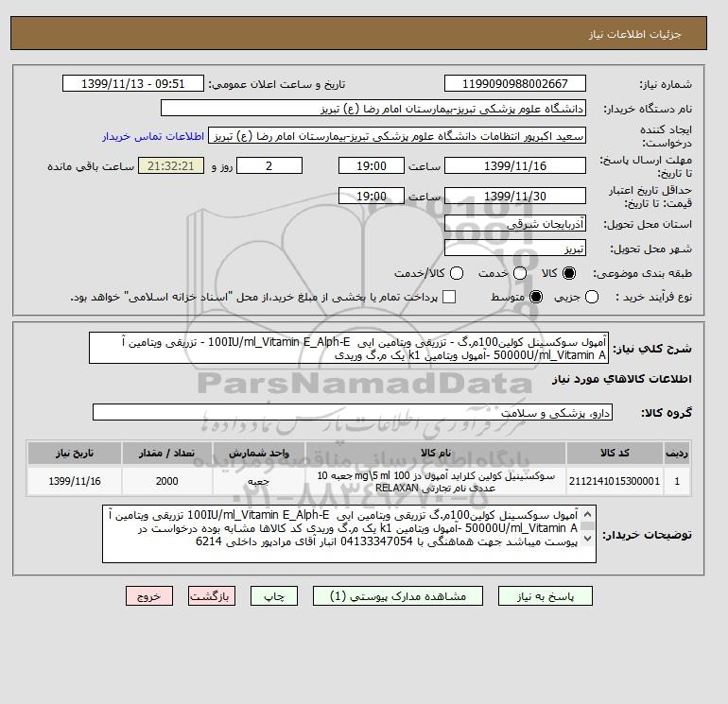Viewport: 728px width, 704px height.
Task: Click the چاپ print button
Action: coord(274,596)
